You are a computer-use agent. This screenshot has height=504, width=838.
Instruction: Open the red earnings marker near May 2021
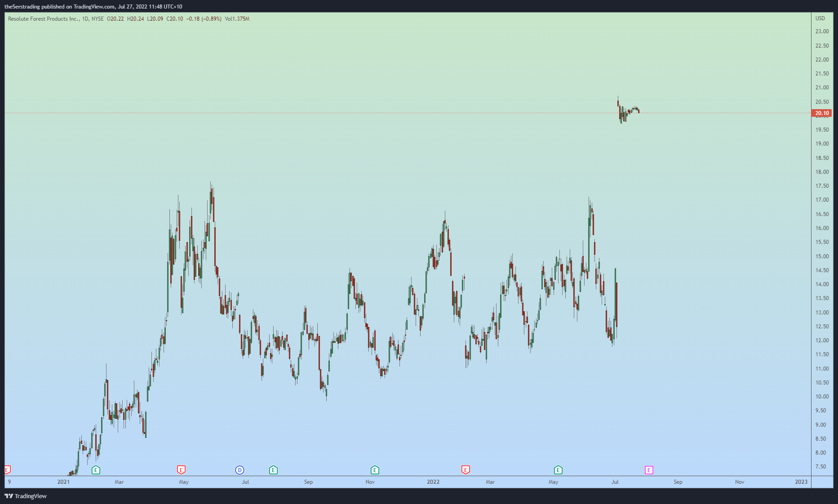(181, 470)
